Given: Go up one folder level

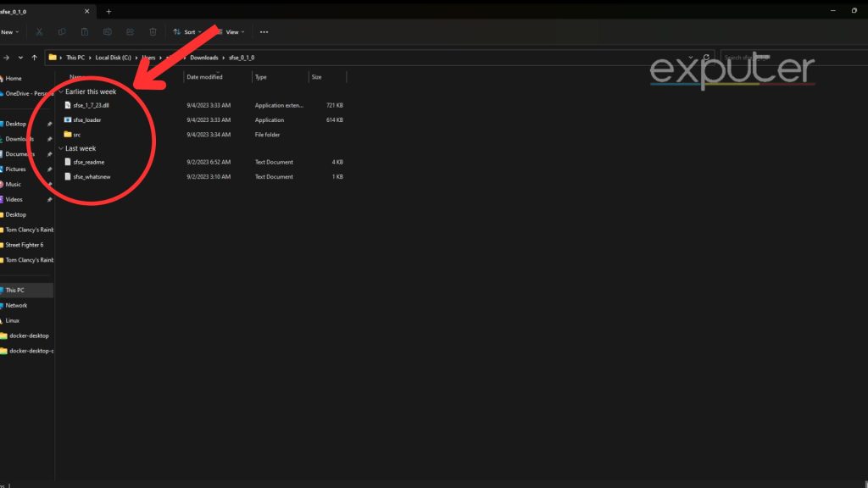Looking at the screenshot, I should pyautogui.click(x=35, y=57).
